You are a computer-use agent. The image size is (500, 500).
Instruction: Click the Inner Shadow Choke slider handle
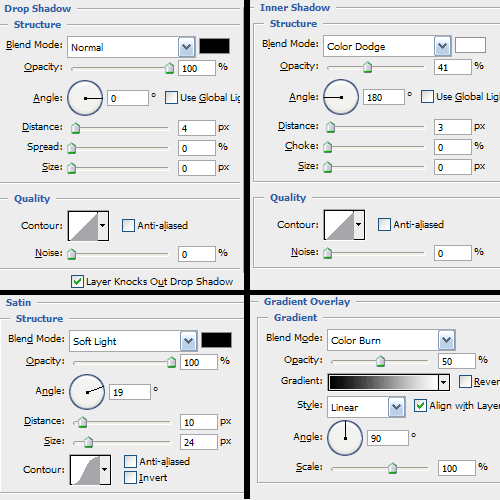click(328, 147)
